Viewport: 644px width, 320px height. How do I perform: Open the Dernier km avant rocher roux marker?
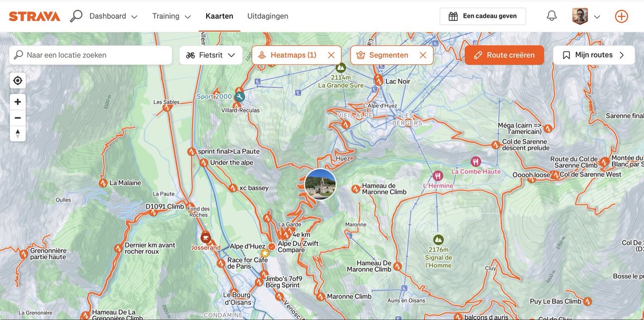click(118, 249)
